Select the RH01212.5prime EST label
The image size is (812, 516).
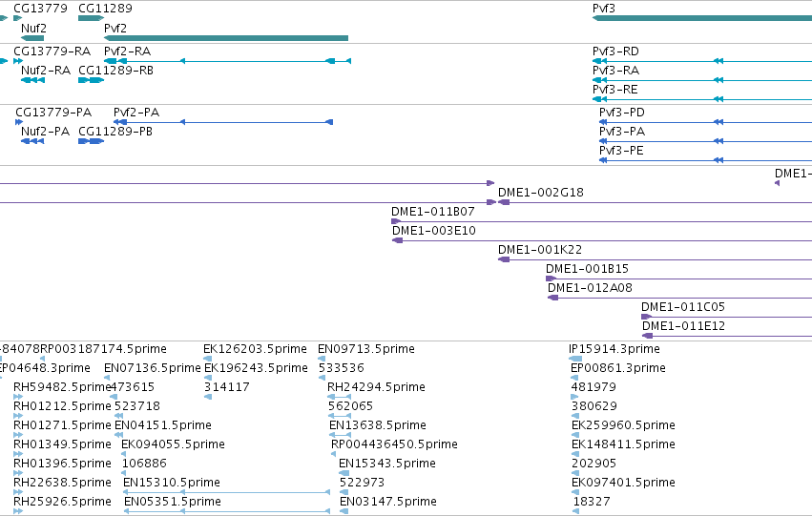tap(62, 407)
